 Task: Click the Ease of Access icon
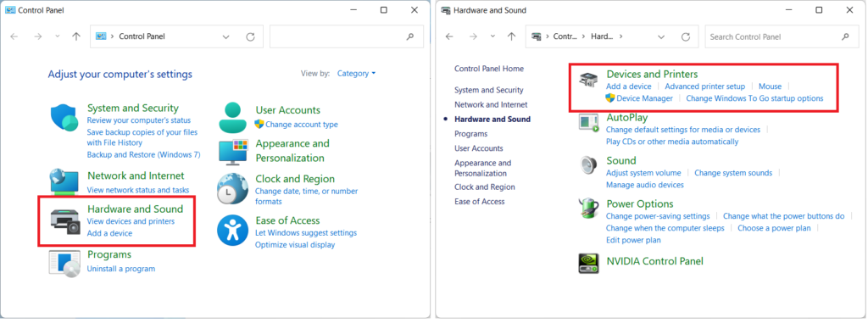(x=232, y=231)
